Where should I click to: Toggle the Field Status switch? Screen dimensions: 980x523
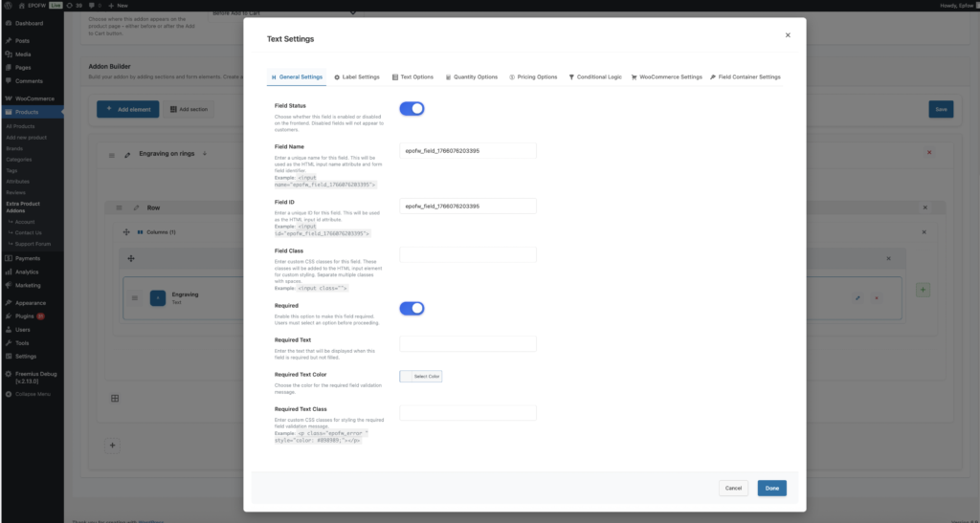[x=412, y=109]
